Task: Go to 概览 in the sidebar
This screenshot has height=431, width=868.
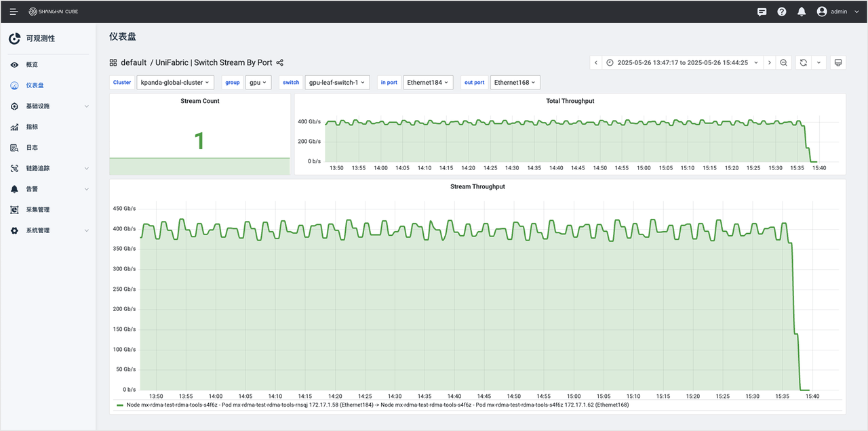Action: click(32, 64)
